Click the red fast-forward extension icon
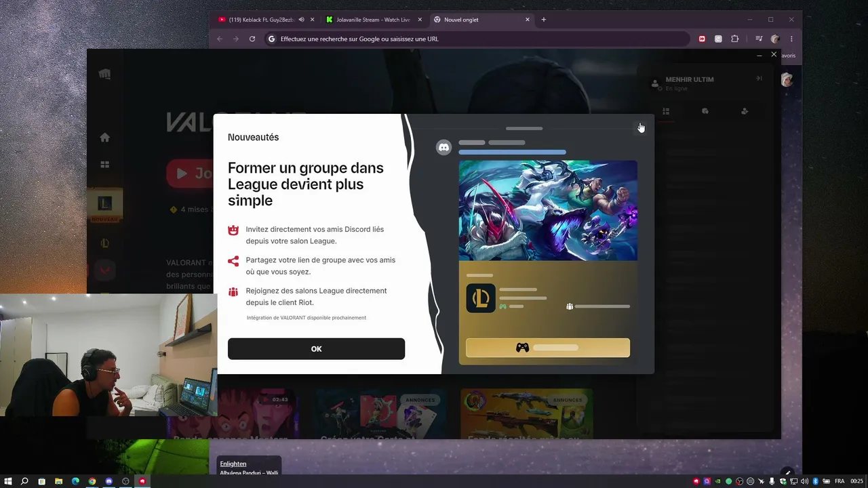Viewport: 868px width, 488px height. [702, 39]
